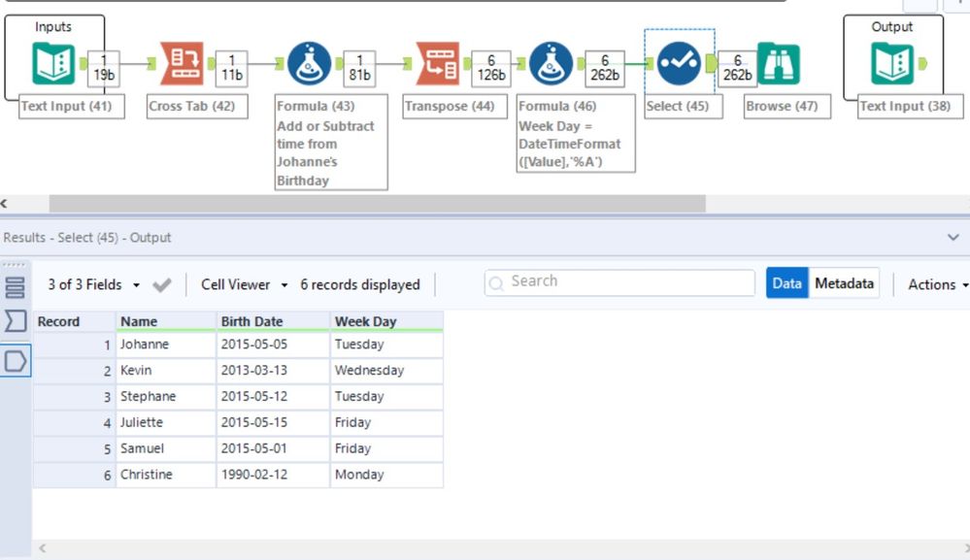Select the birth date cell 2015-05-05

point(273,345)
